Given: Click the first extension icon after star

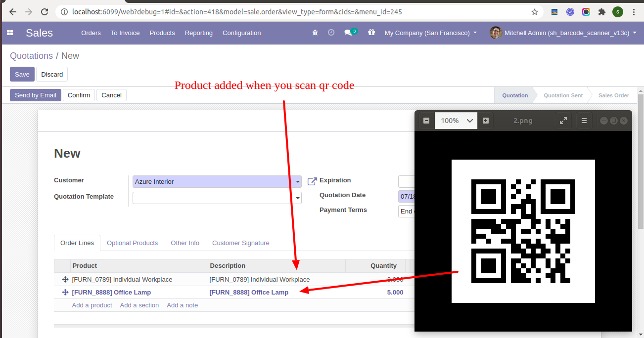Looking at the screenshot, I should point(554,11).
